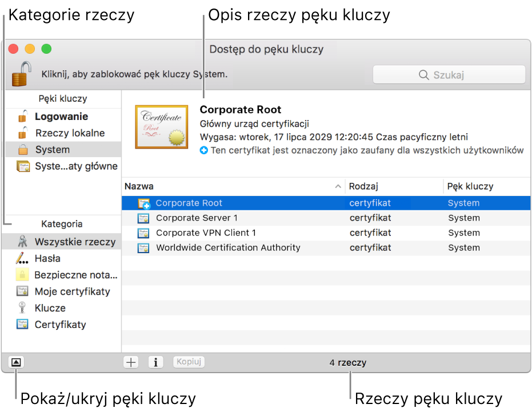Select Corporate VPN Client 1 certificate row
This screenshot has height=412, width=532.
point(206,233)
